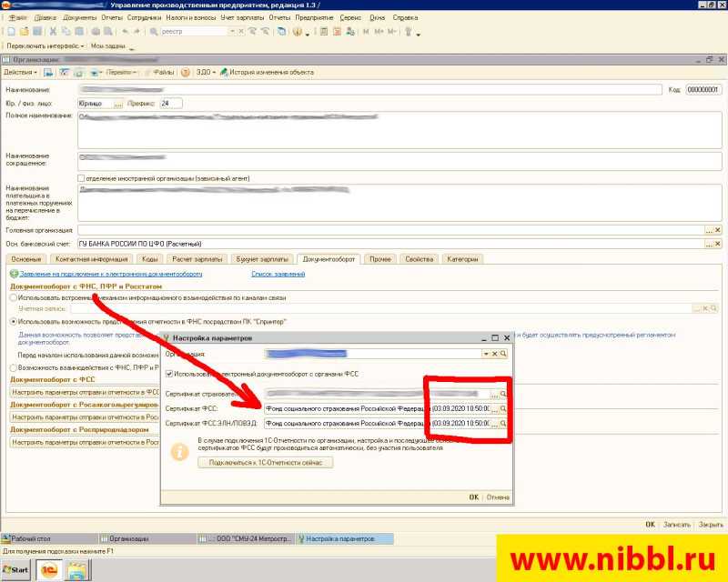Click the ellipsis button next to Юр. / физ. лицо
Viewport: 728px width, 582px height.
pos(118,104)
